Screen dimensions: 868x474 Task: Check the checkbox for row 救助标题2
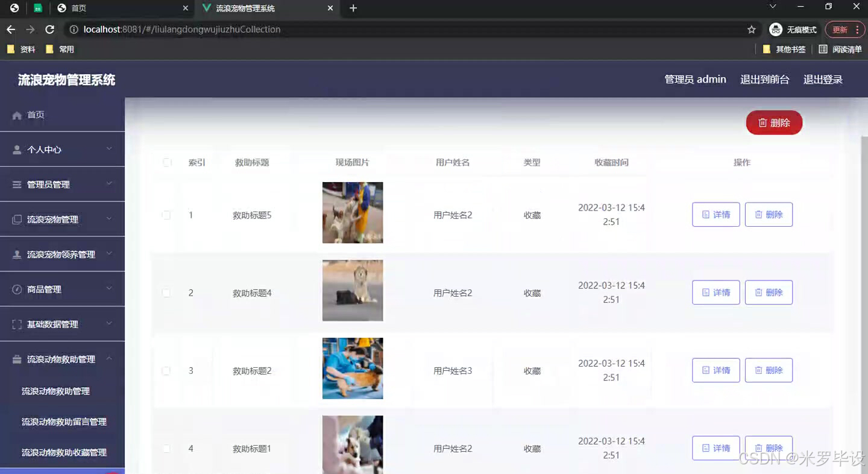click(x=166, y=371)
